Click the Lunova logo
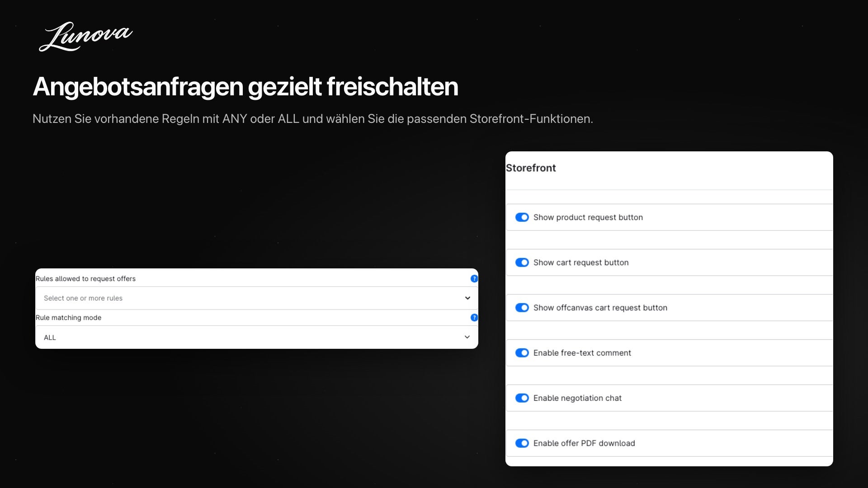Screen dimensions: 868x488 click(85, 37)
